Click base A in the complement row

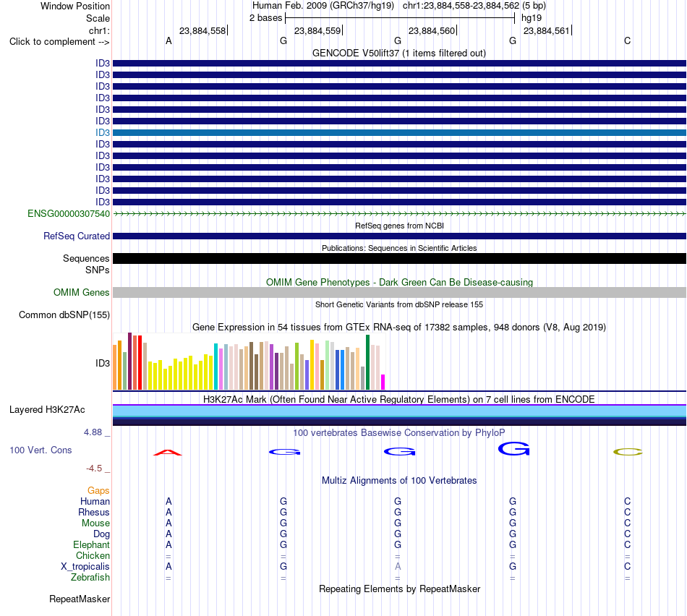[168, 41]
